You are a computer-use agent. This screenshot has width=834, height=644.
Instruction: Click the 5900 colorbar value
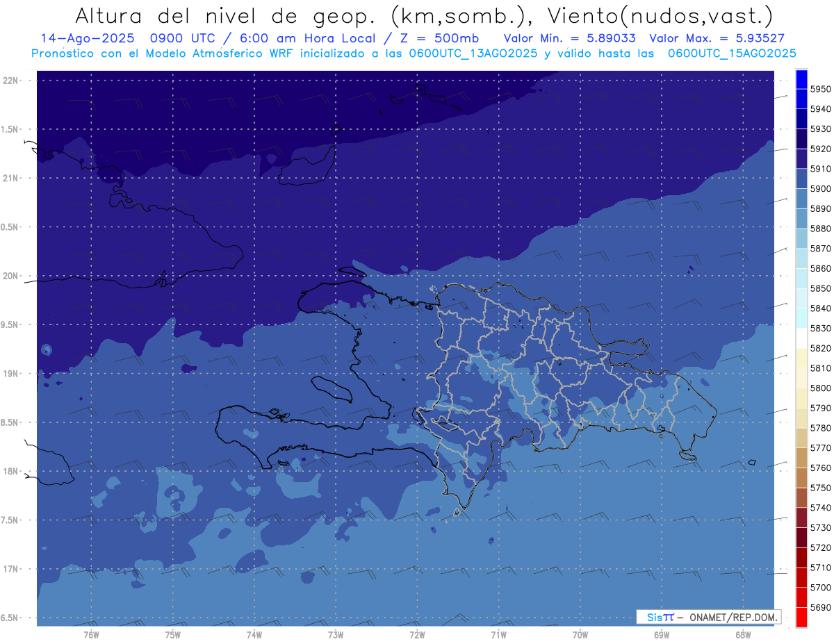click(x=820, y=188)
